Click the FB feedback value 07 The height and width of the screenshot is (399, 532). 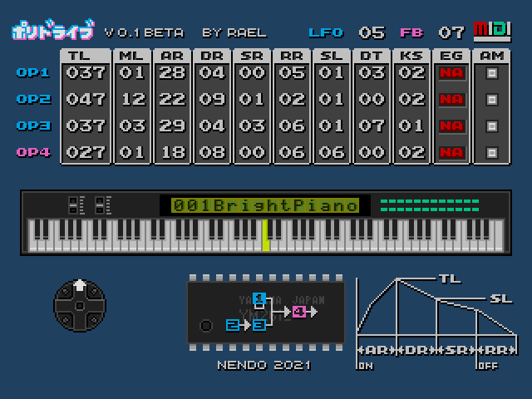(x=451, y=32)
